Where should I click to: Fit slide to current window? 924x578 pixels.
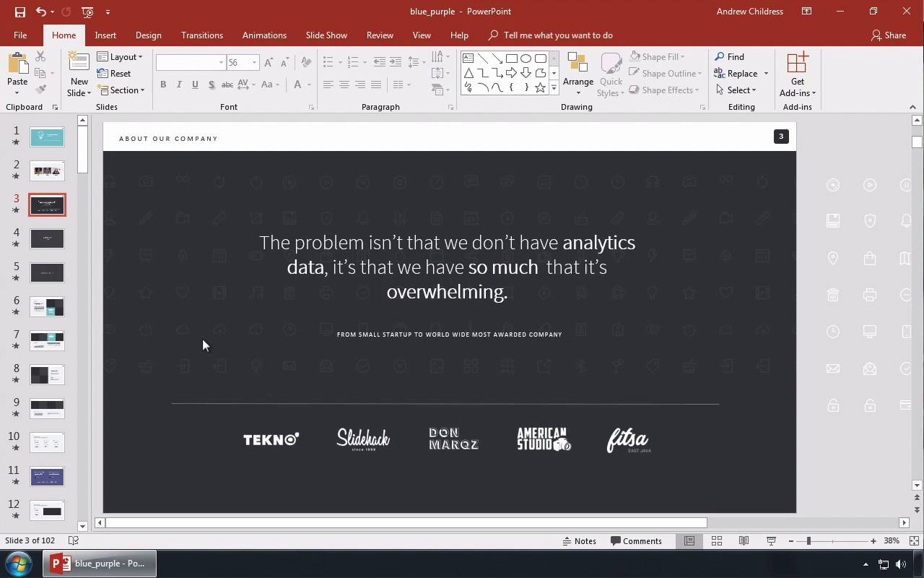pyautogui.click(x=914, y=541)
